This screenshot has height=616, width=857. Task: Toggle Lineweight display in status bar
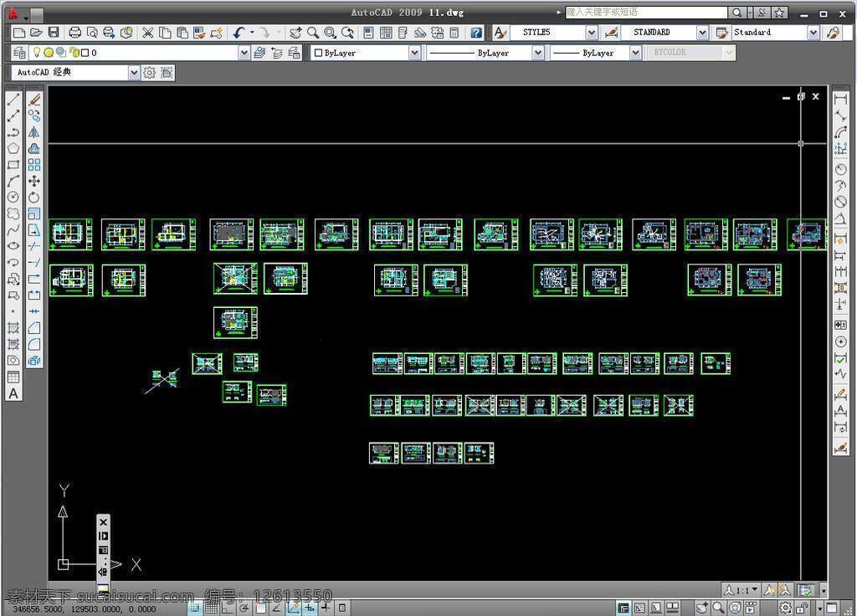326,608
